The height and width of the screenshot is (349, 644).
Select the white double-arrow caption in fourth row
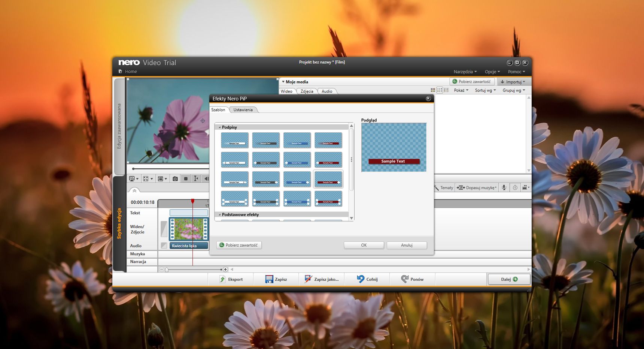coord(235,199)
